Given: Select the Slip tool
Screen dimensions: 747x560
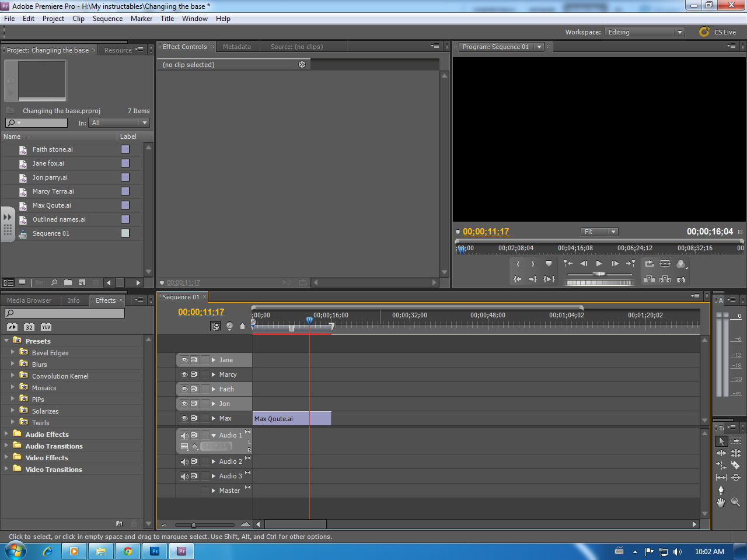Looking at the screenshot, I should 721,478.
